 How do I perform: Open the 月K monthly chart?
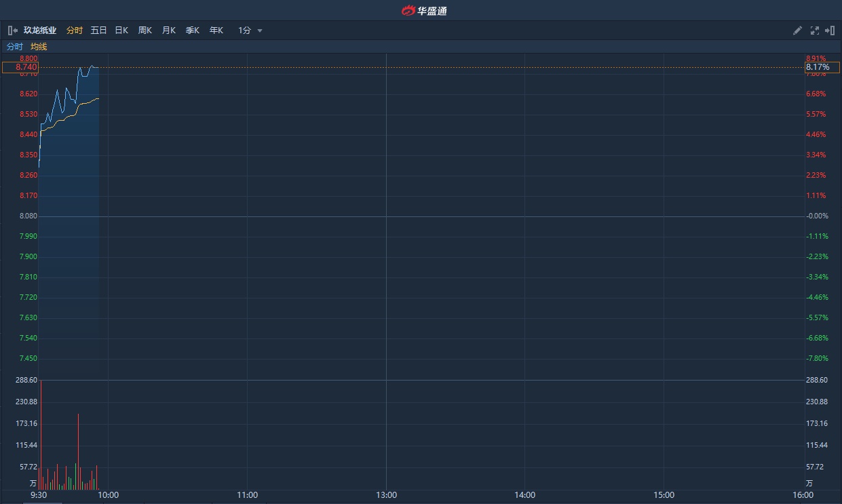pos(169,31)
